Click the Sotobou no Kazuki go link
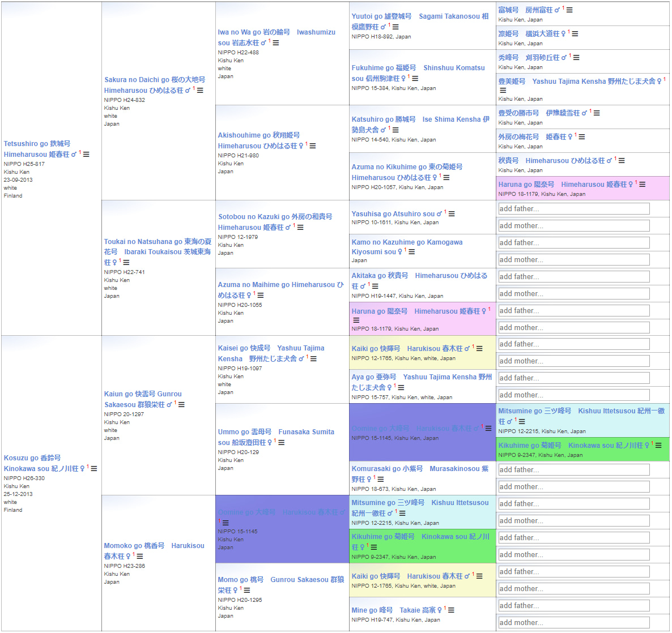This screenshot has height=633, width=672. coord(275,217)
